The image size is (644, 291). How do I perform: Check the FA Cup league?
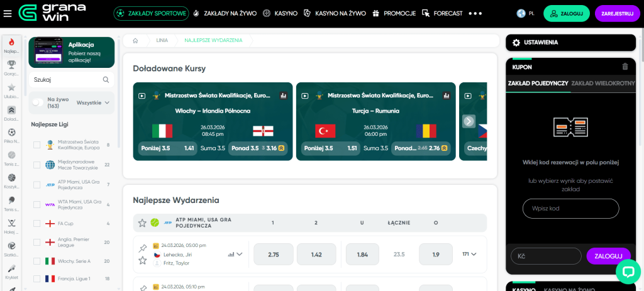(37, 224)
